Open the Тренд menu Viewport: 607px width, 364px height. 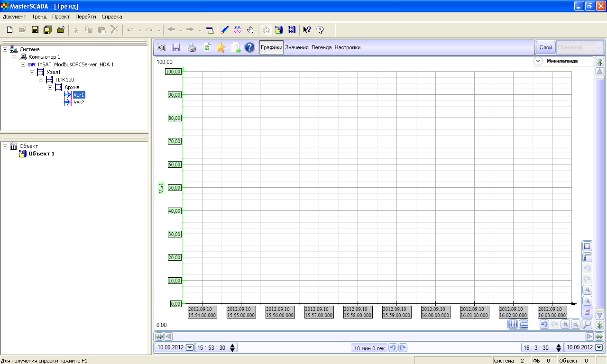(39, 17)
